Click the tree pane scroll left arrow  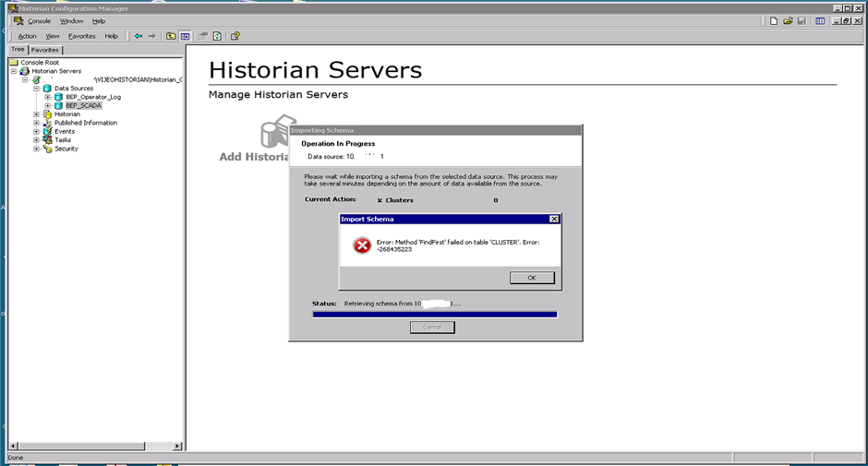click(x=14, y=446)
